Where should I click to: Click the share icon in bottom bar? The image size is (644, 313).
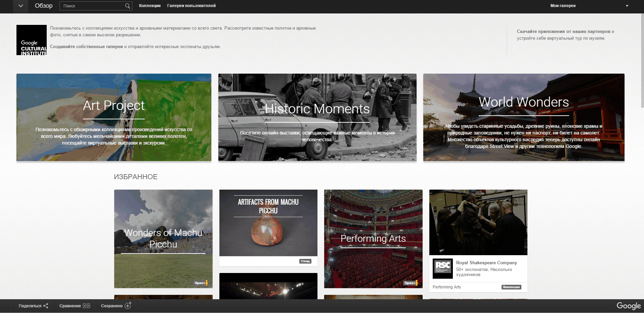click(46, 306)
